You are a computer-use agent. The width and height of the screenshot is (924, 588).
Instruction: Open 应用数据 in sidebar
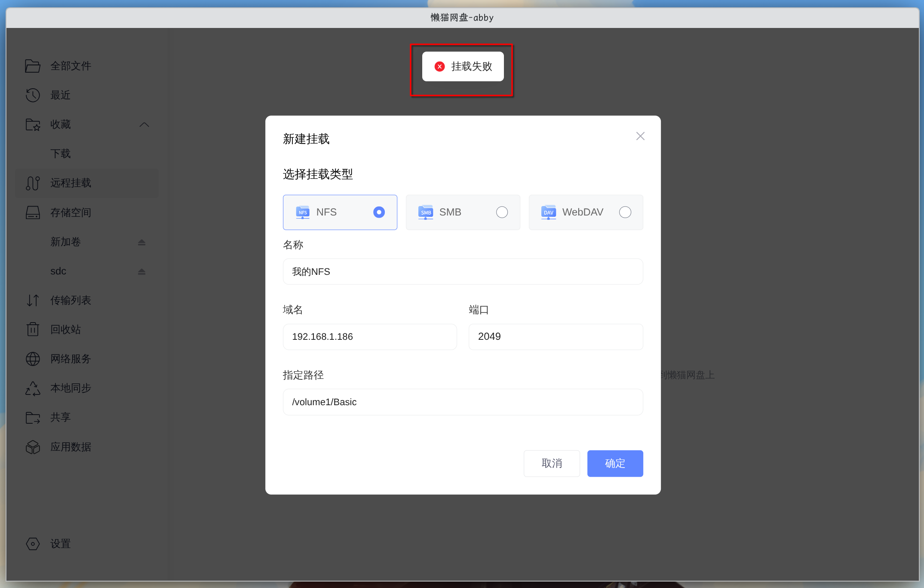87,447
